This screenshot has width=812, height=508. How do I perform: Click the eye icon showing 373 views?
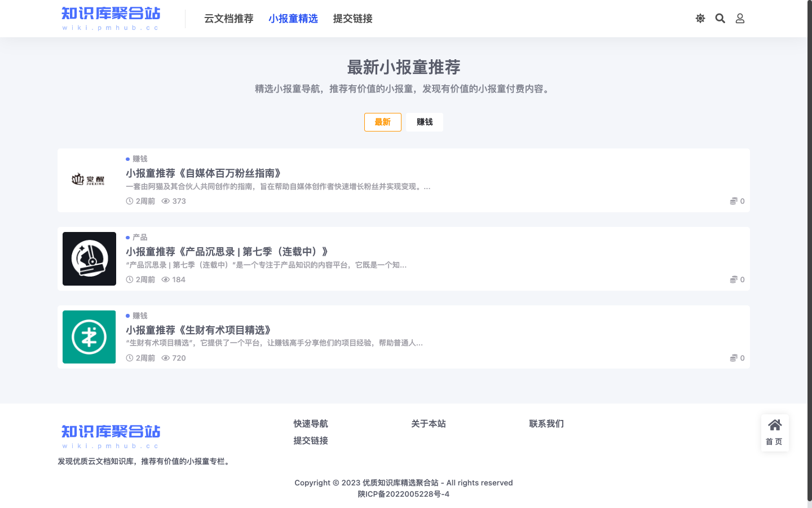coord(165,201)
